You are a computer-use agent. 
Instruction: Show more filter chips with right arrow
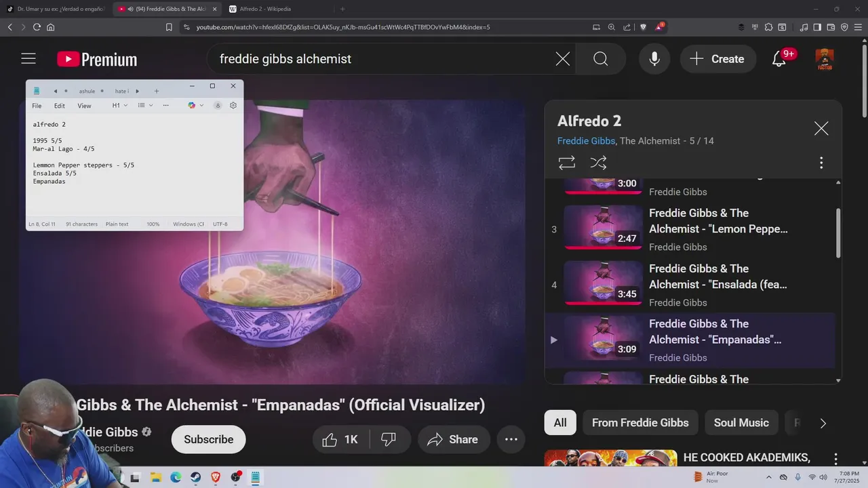(823, 424)
